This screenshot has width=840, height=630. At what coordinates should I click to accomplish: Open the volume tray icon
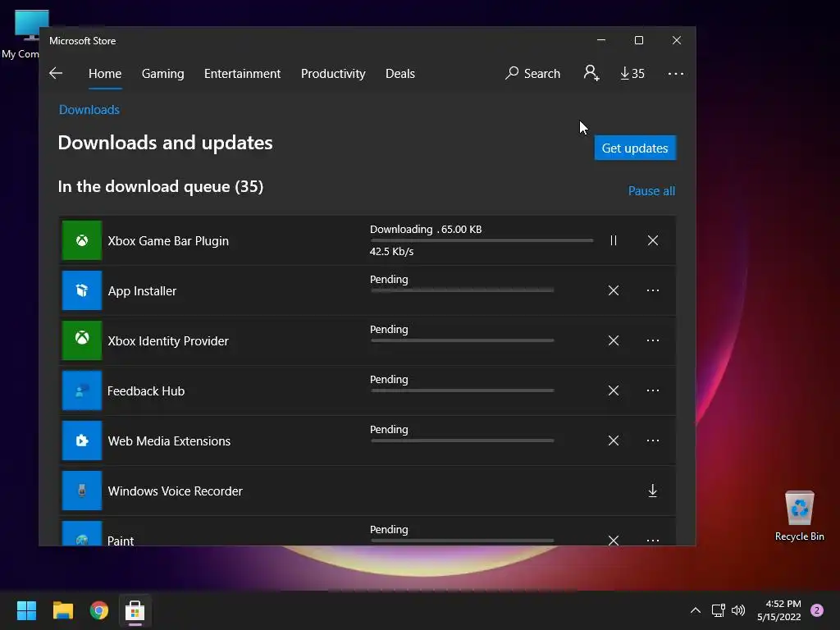[x=738, y=610]
